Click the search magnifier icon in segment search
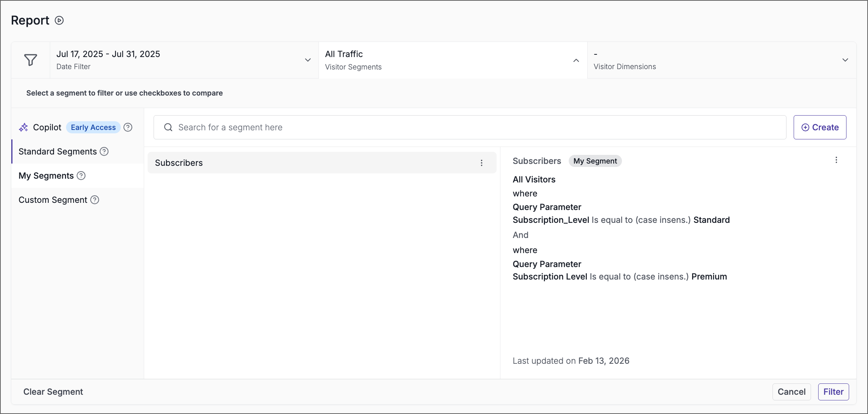The height and width of the screenshot is (414, 868). 168,127
